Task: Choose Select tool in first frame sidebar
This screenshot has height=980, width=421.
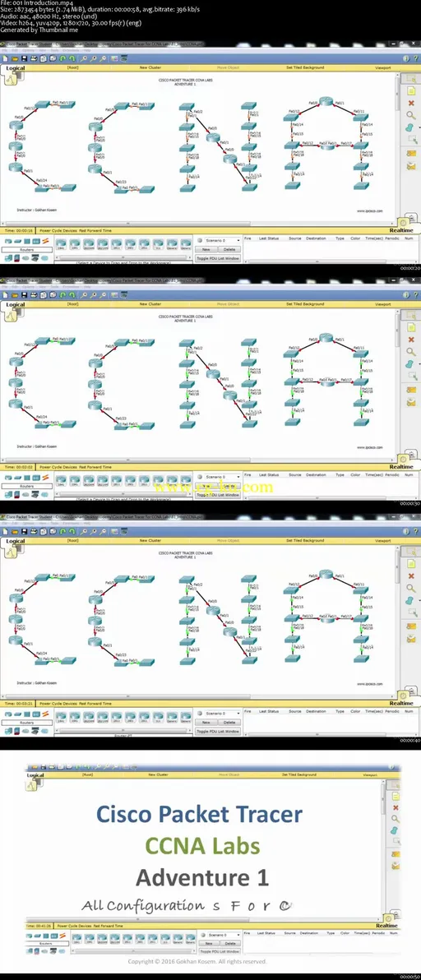Action: point(411,80)
